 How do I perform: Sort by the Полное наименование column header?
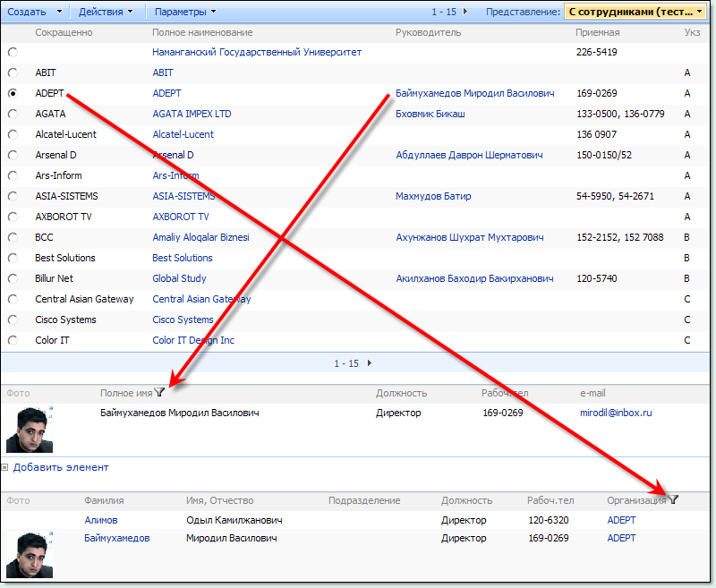[202, 32]
